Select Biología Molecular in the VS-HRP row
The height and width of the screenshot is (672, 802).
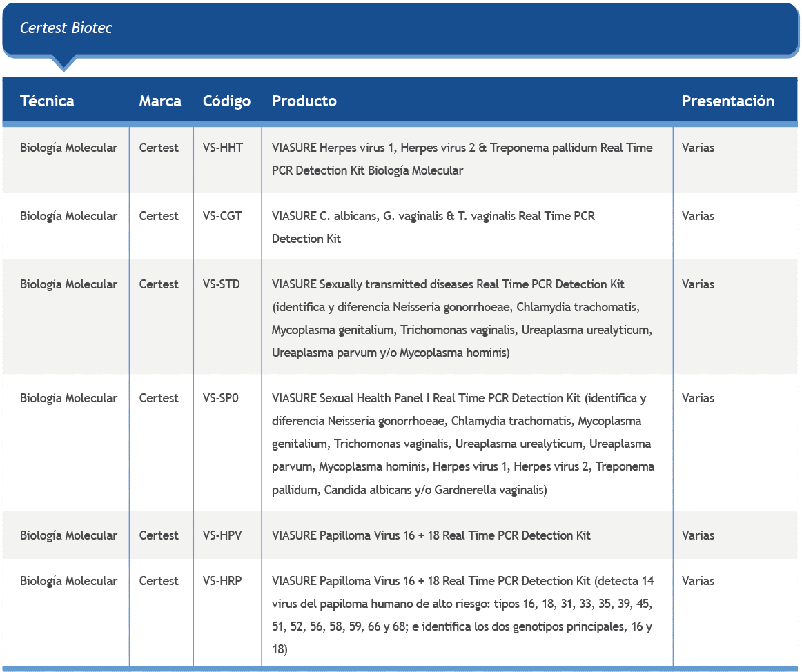(x=68, y=581)
